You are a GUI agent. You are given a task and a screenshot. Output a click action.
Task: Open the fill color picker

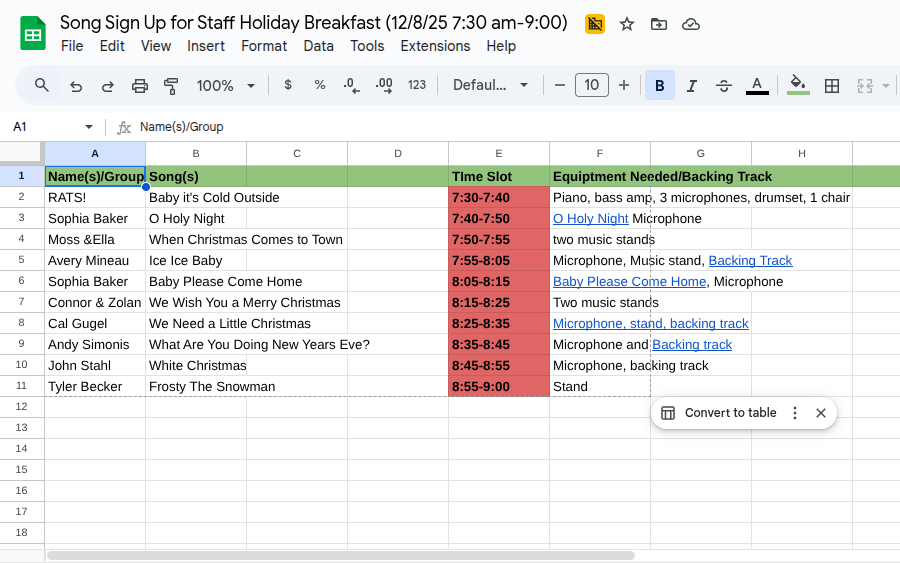pos(797,86)
